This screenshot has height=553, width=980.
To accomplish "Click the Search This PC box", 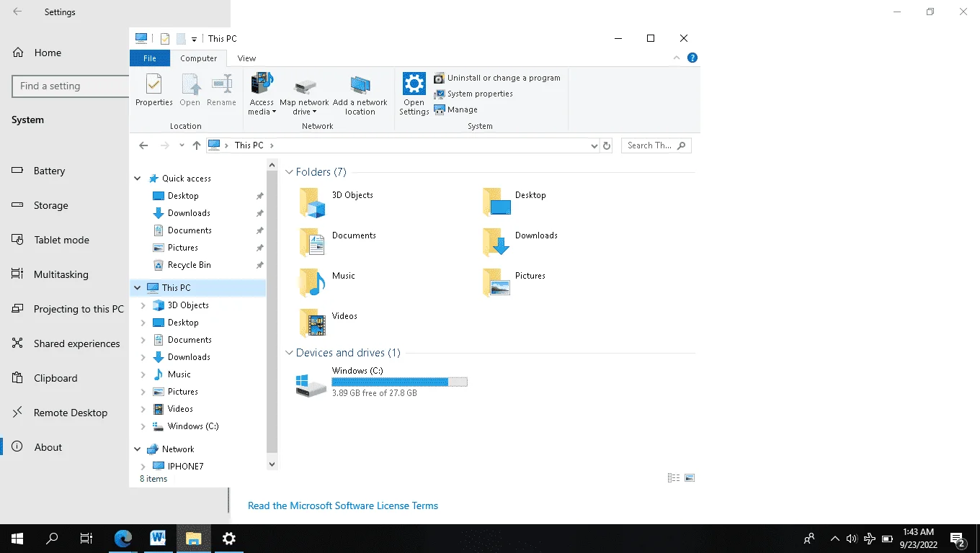I will coord(656,145).
